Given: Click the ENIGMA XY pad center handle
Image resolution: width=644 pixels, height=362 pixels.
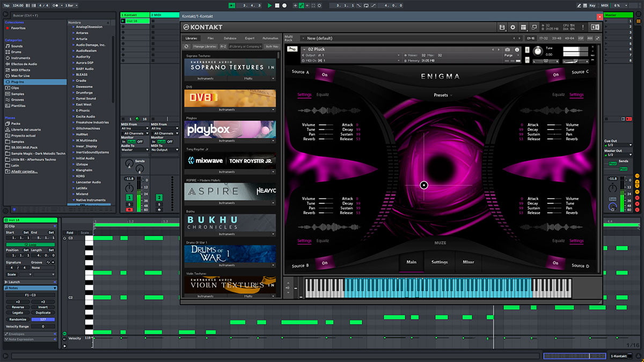Looking at the screenshot, I should (x=423, y=185).
